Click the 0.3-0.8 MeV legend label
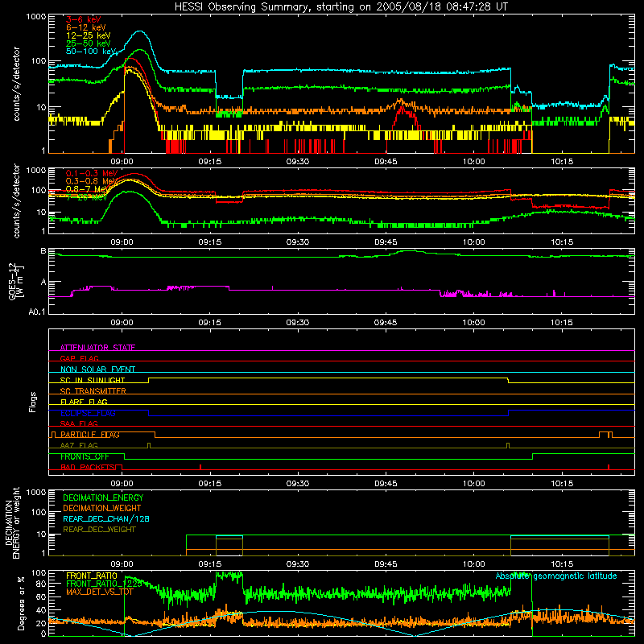 tap(92, 181)
